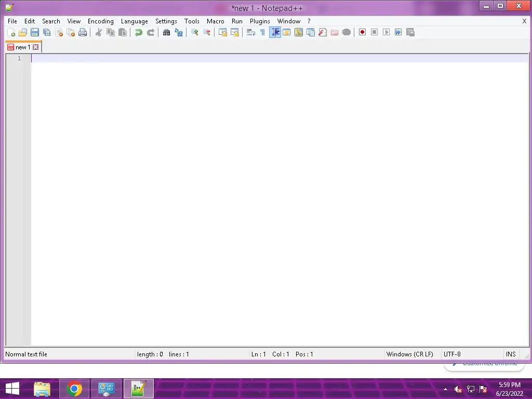
Task: Open the Tools menu
Action: click(192, 21)
